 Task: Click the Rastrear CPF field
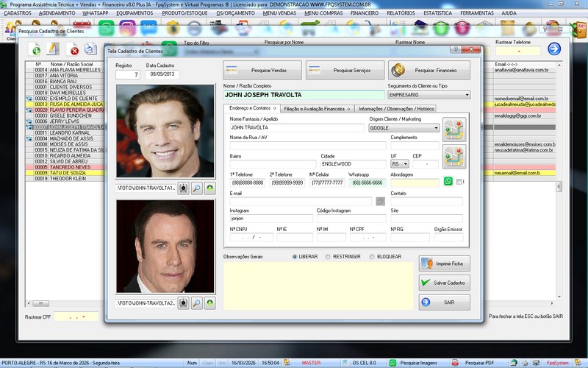click(76, 317)
